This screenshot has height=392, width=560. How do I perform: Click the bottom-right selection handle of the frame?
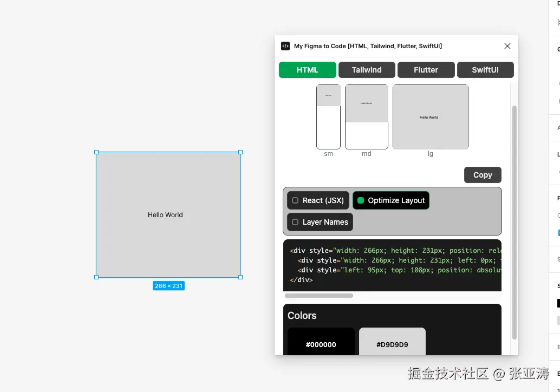(x=240, y=277)
